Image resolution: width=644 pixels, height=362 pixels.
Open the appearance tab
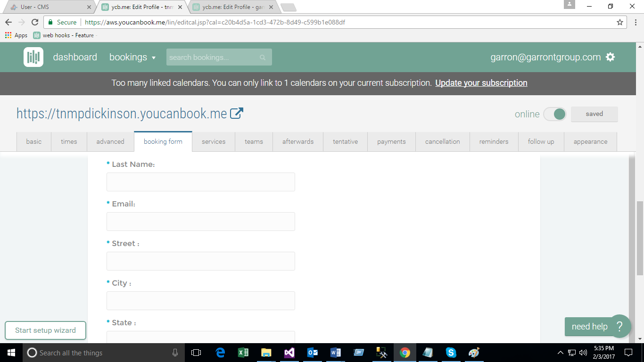point(590,141)
